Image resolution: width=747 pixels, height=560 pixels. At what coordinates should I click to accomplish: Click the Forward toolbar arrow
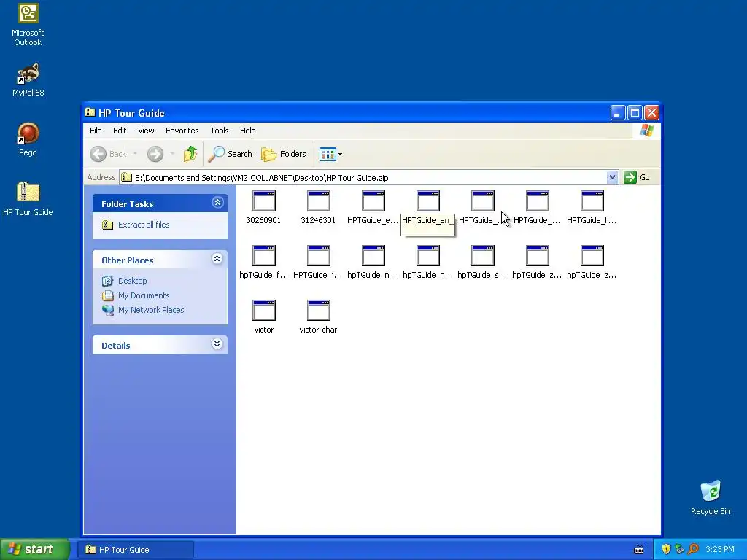point(155,154)
